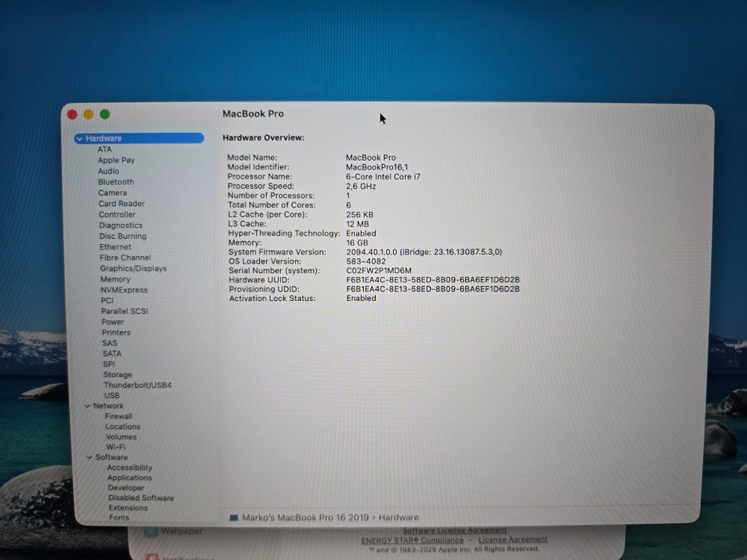This screenshot has width=747, height=560.
Task: Click the Provisioning UDID value
Action: tap(433, 289)
